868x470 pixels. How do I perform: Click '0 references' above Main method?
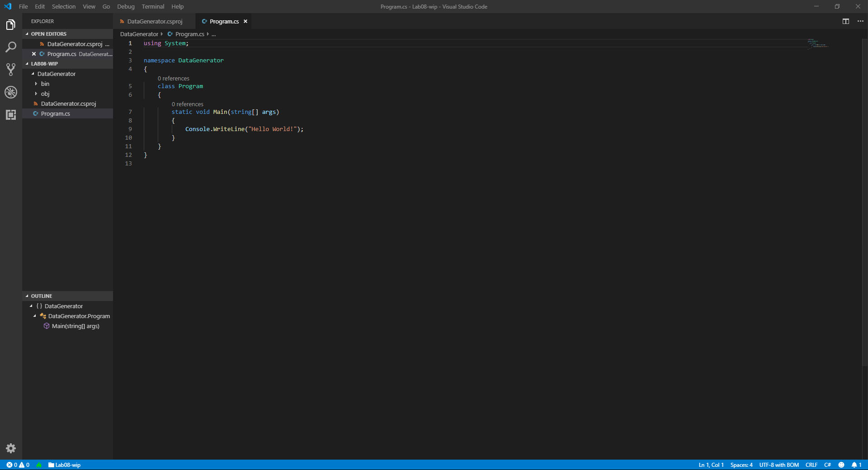pyautogui.click(x=188, y=104)
